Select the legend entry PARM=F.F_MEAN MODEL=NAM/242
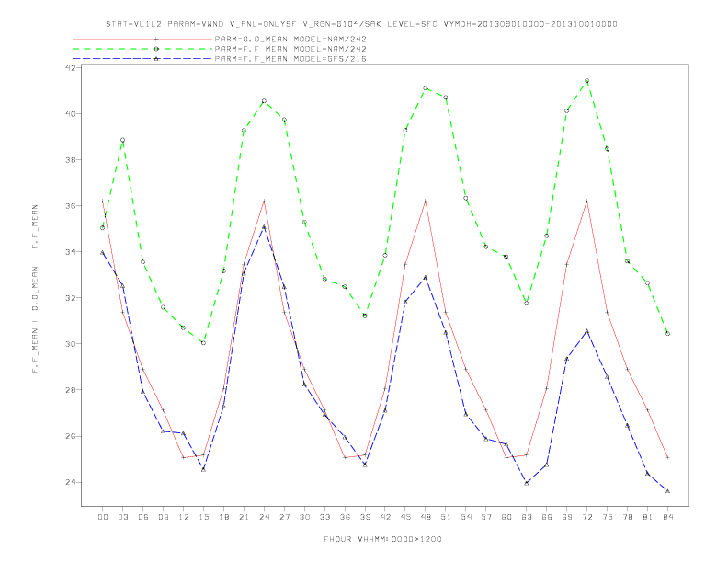This screenshot has height=563, width=728. coord(290,49)
